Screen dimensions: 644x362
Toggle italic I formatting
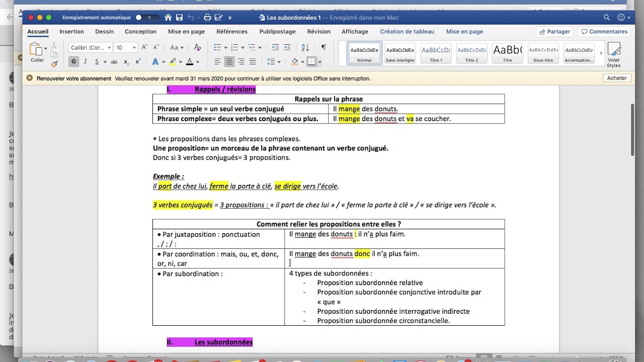coord(85,62)
